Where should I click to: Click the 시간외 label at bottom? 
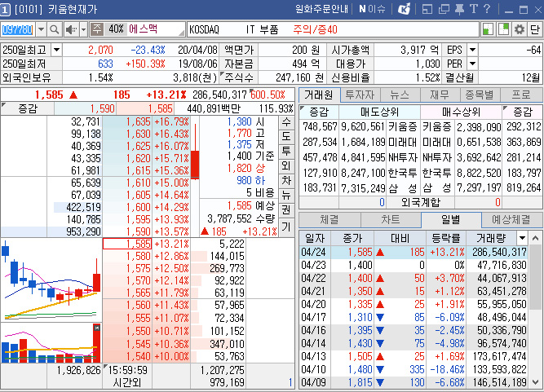click(127, 383)
